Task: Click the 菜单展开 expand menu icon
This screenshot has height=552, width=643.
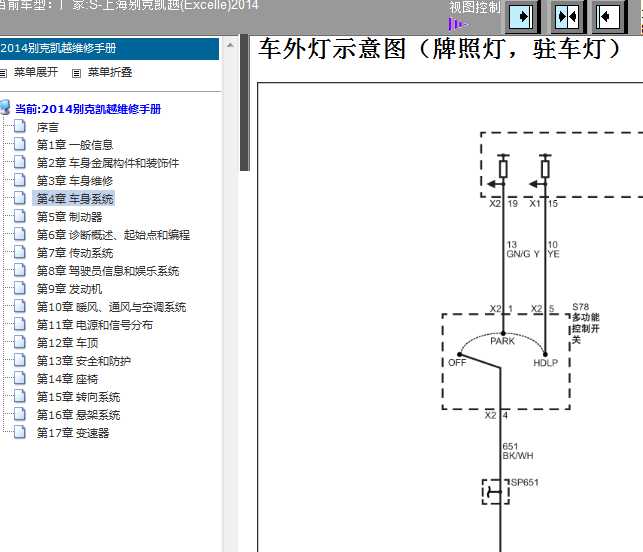Action: pyautogui.click(x=3, y=73)
